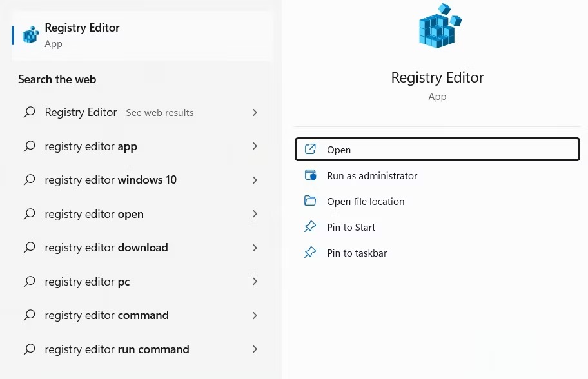Select the Registry Editor best match result
The image size is (588, 379).
[142, 35]
